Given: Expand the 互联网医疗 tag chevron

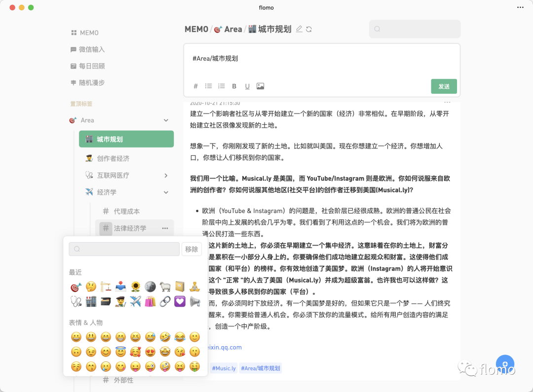Looking at the screenshot, I should [x=166, y=175].
